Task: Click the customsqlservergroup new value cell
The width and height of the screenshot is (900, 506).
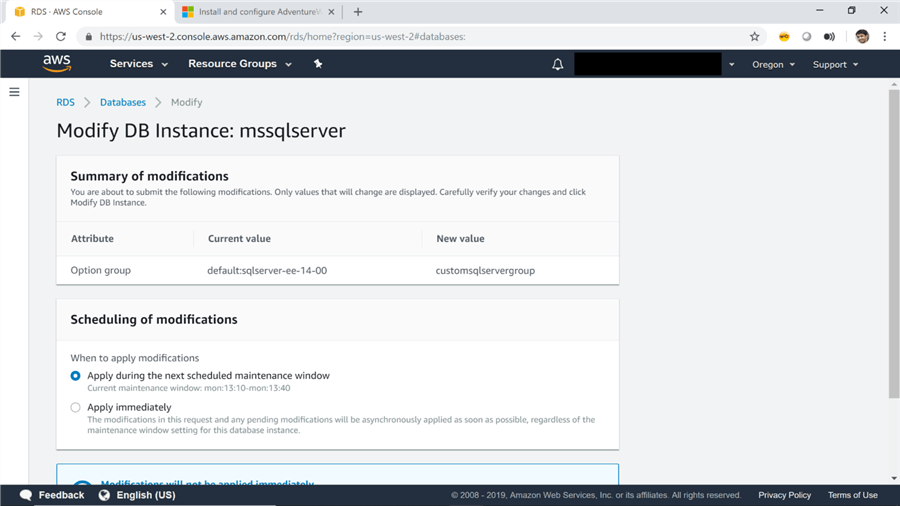Action: 485,270
